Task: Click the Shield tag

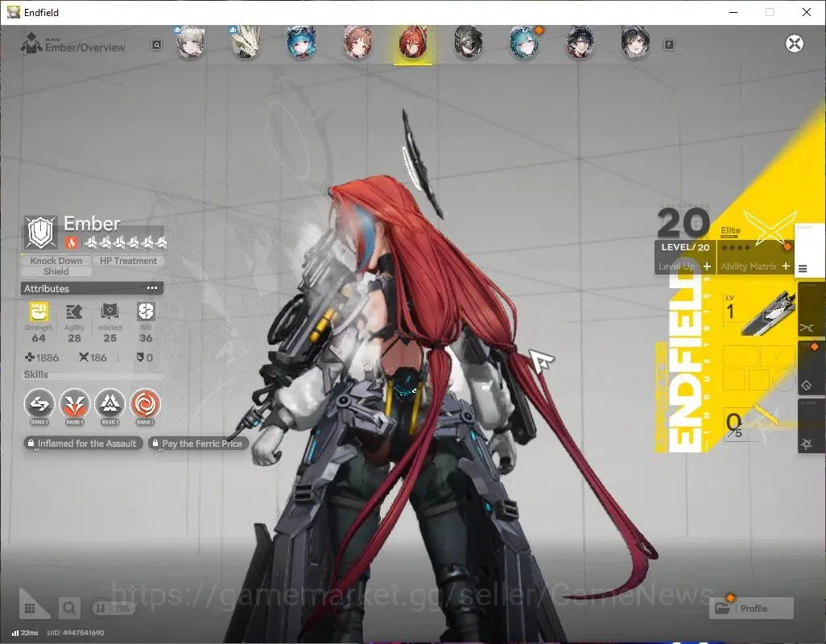Action: click(56, 271)
